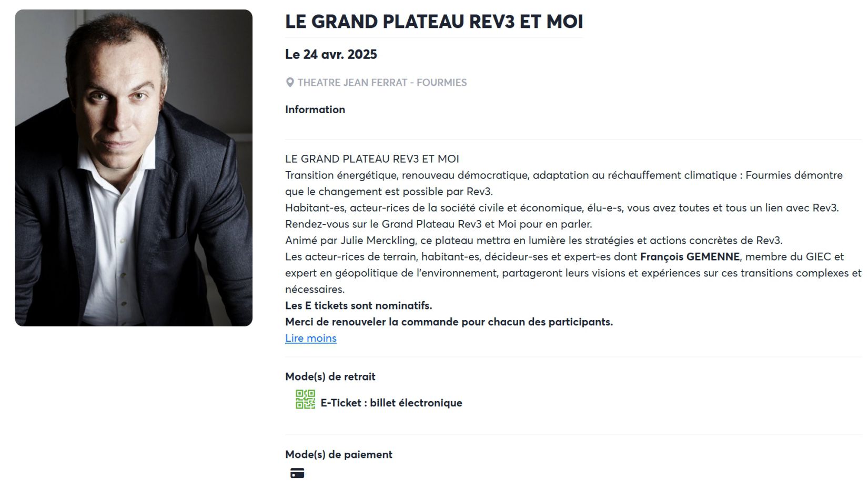Click the line starting with Rendez-vous sur

tap(438, 224)
